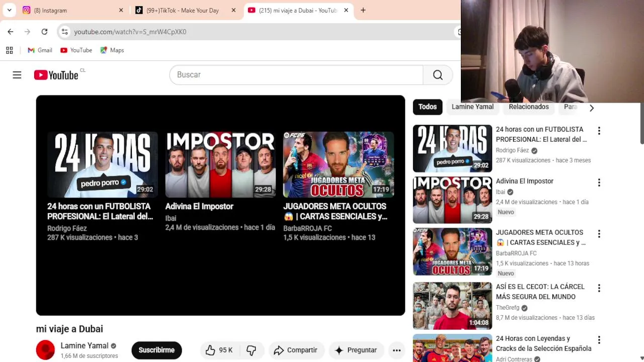
Task: Reload the page with refresh icon
Action: [x=44, y=32]
